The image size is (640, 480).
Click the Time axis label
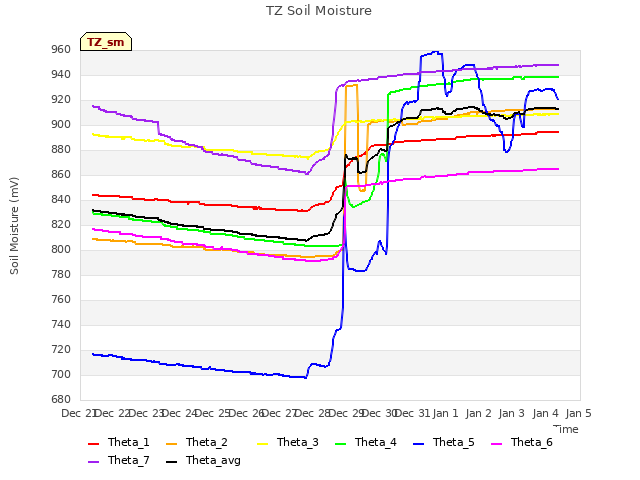tap(566, 429)
